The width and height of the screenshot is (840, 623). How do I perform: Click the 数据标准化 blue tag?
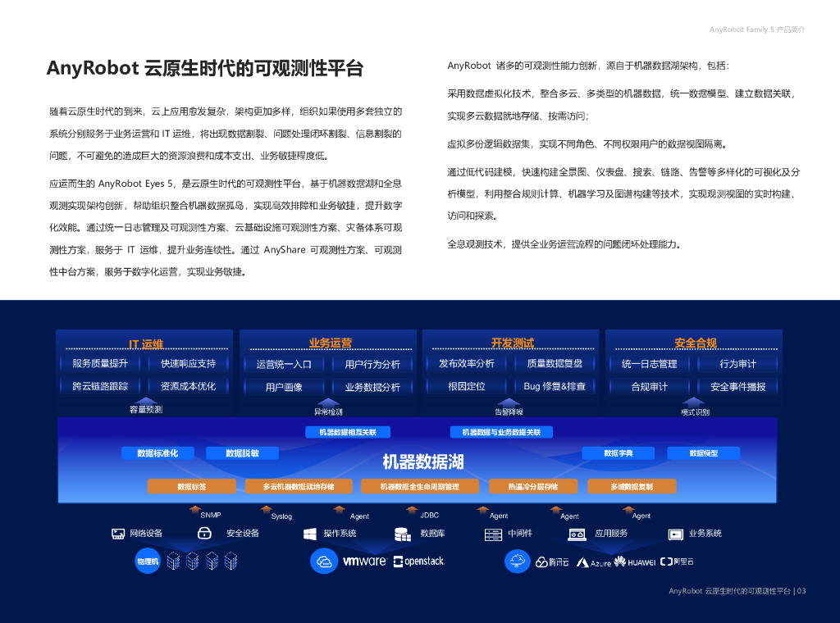pos(157,453)
